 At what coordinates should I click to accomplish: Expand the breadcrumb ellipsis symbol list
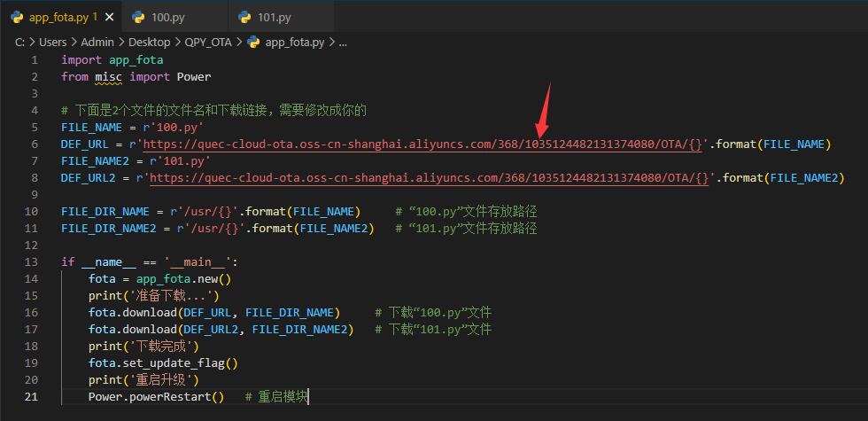click(x=343, y=42)
